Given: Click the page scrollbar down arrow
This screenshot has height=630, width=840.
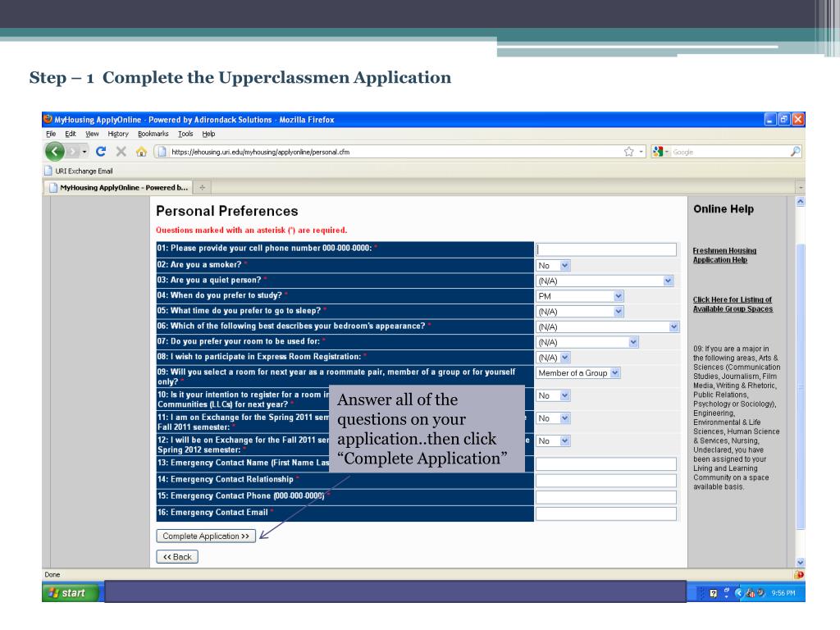Looking at the screenshot, I should (801, 563).
